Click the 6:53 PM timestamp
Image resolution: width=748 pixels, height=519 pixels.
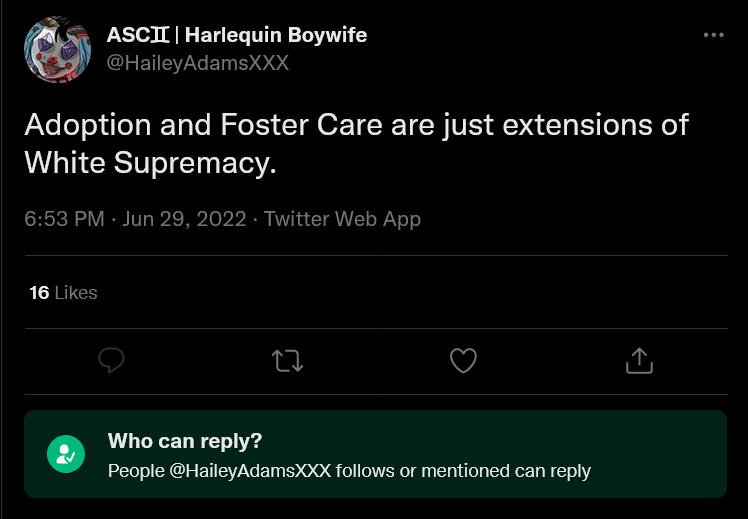click(64, 219)
